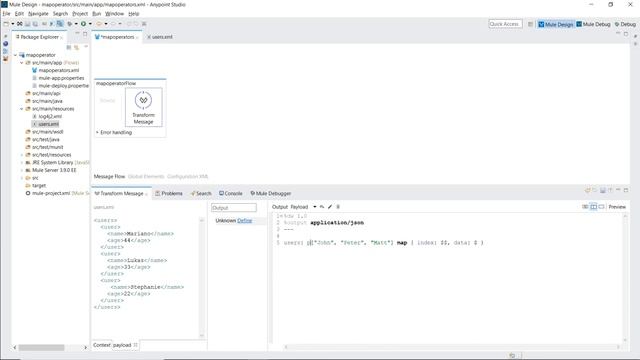The width and height of the screenshot is (640, 360).
Task: Open Configuration XML editor view
Action: point(187,177)
